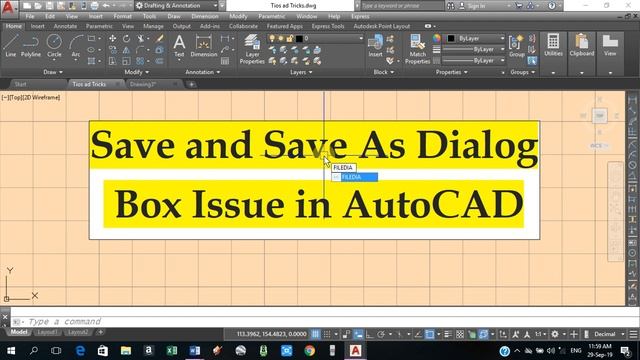Click the Plot printer icon in quick access
This screenshot has width=640, height=360.
point(94,6)
